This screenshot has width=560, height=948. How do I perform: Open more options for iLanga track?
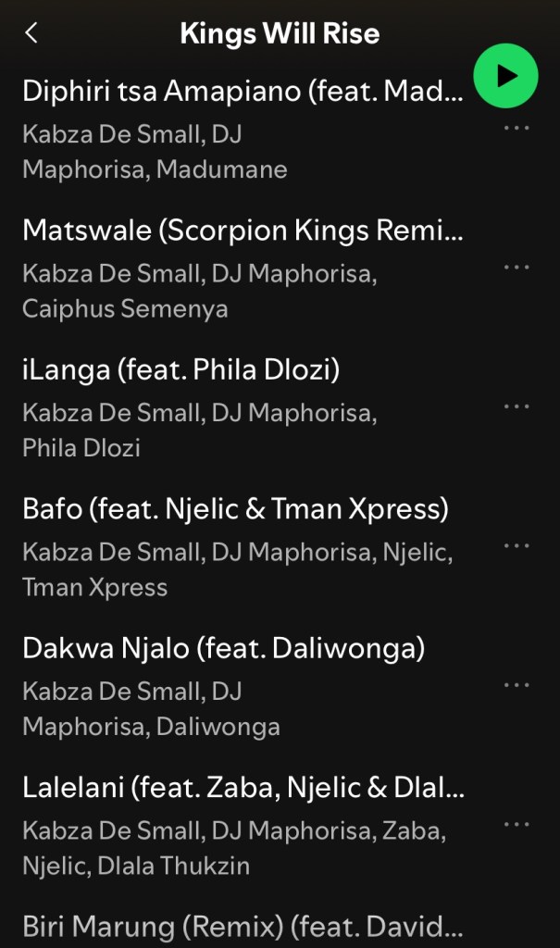coord(516,406)
